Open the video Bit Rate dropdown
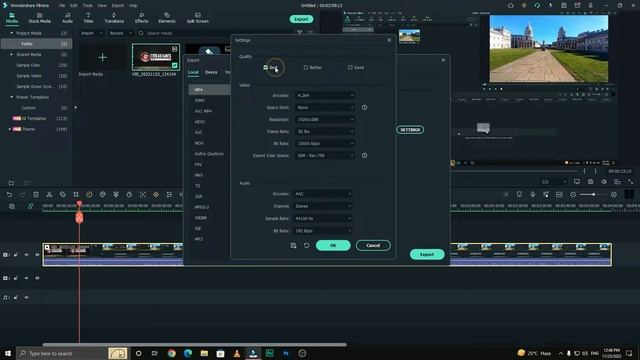Image resolution: width=640 pixels, height=360 pixels. click(x=324, y=144)
